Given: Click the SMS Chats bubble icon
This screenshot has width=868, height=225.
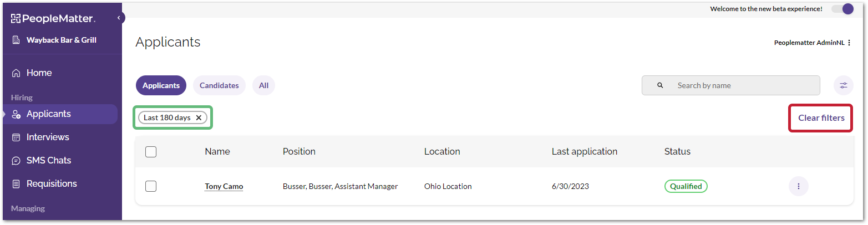Looking at the screenshot, I should coord(16,161).
